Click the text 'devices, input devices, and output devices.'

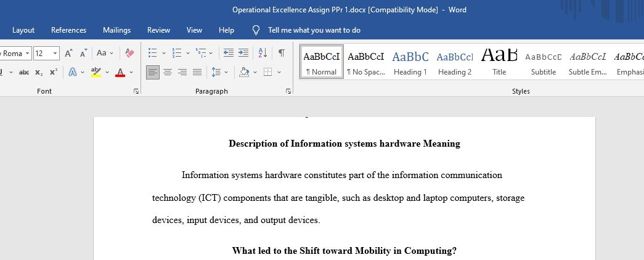tap(236, 220)
